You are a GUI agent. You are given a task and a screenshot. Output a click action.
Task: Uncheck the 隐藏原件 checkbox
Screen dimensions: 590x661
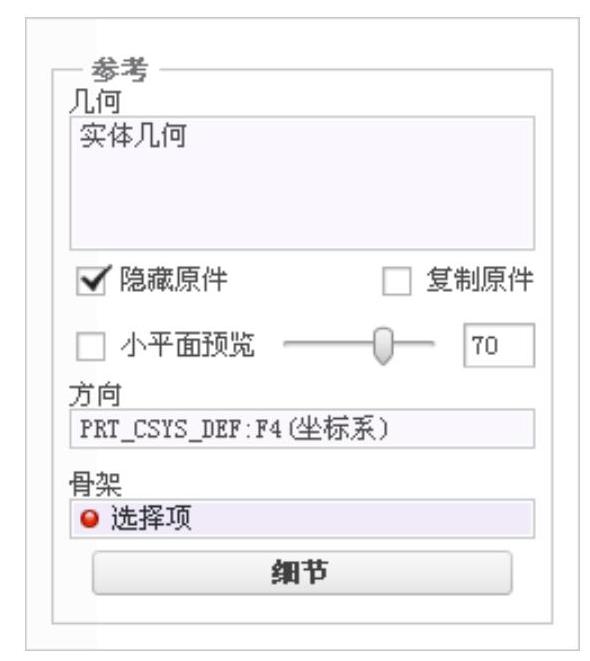pyautogui.click(x=91, y=281)
